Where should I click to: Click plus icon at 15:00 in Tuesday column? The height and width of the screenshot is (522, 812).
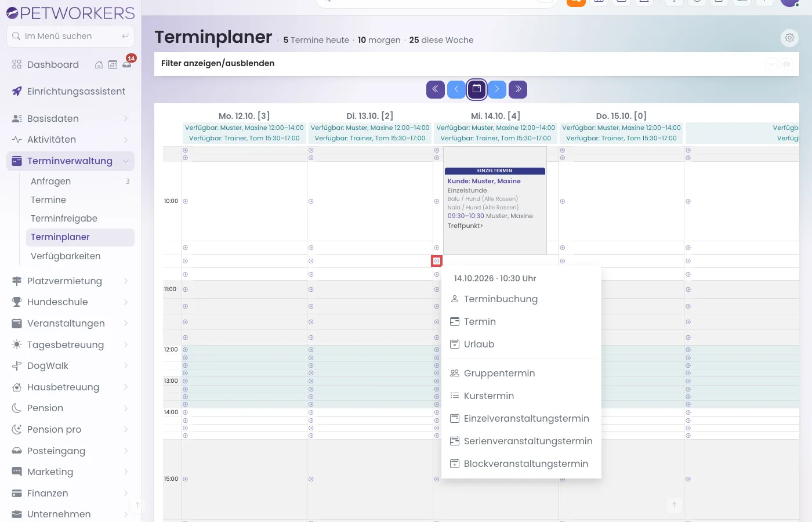coord(311,479)
